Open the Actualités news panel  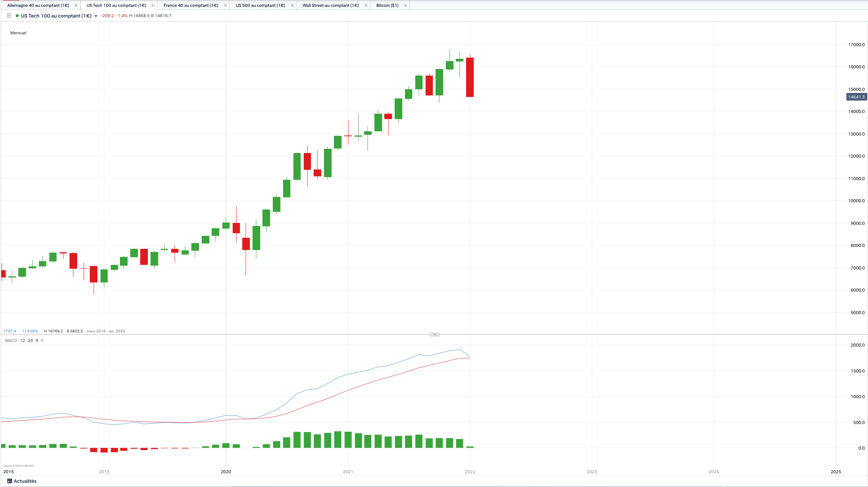(x=25, y=481)
